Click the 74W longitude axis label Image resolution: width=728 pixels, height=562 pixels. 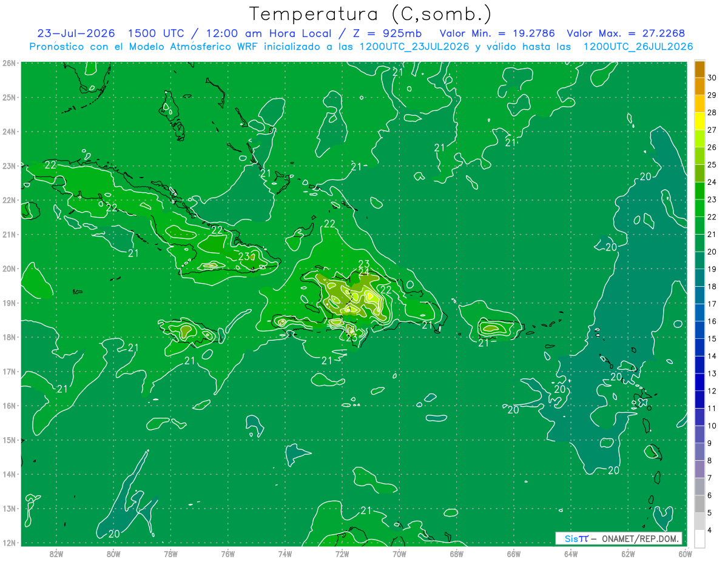285,554
